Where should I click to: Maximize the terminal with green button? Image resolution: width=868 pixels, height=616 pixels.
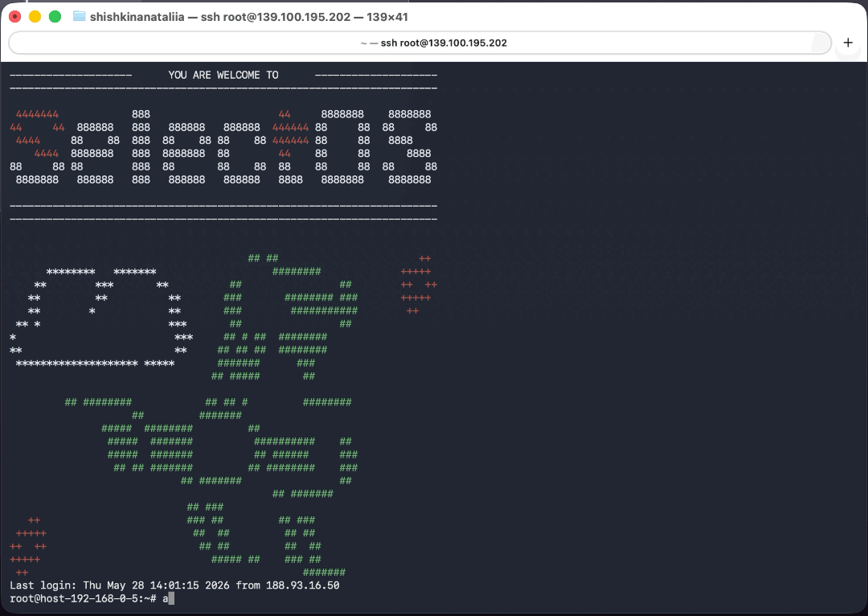(x=55, y=17)
